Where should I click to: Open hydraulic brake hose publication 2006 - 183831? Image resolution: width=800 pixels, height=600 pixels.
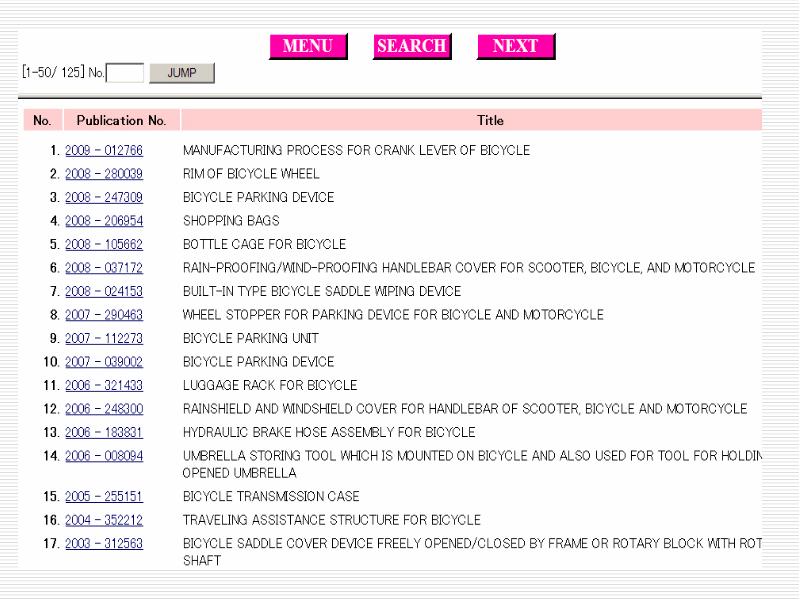tap(103, 433)
